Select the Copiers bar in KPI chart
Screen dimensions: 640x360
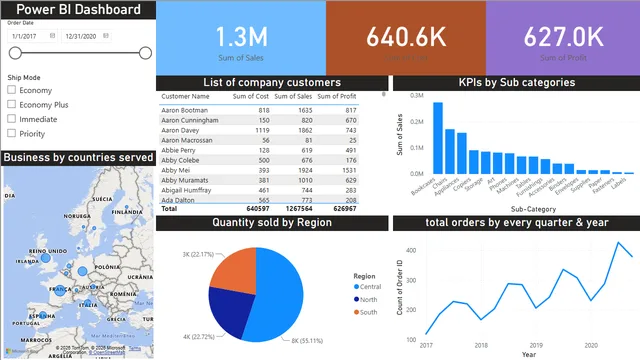pyautogui.click(x=474, y=162)
